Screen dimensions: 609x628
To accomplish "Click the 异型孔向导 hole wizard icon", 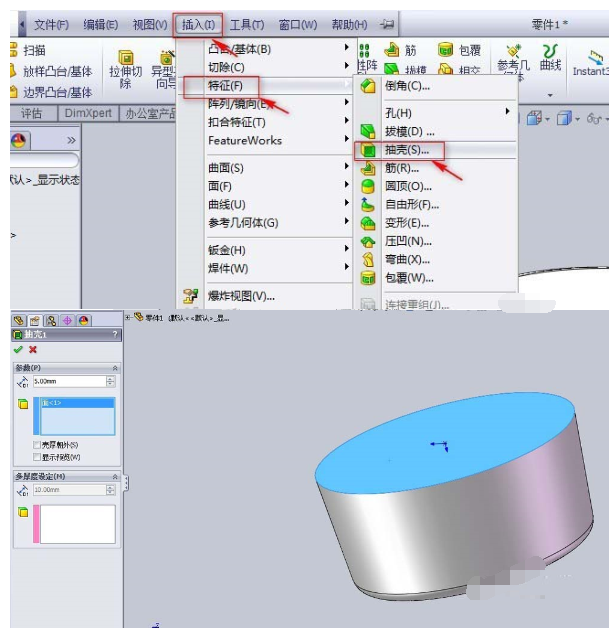I will (x=167, y=58).
